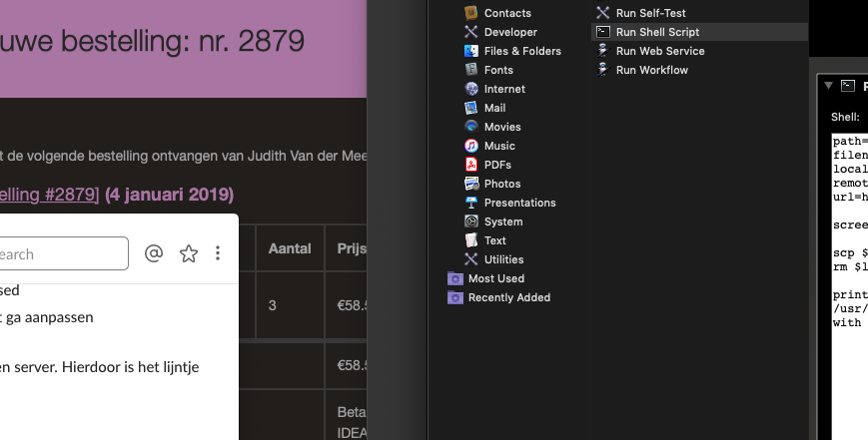
Task: Open the Fonts library category
Action: 497,70
